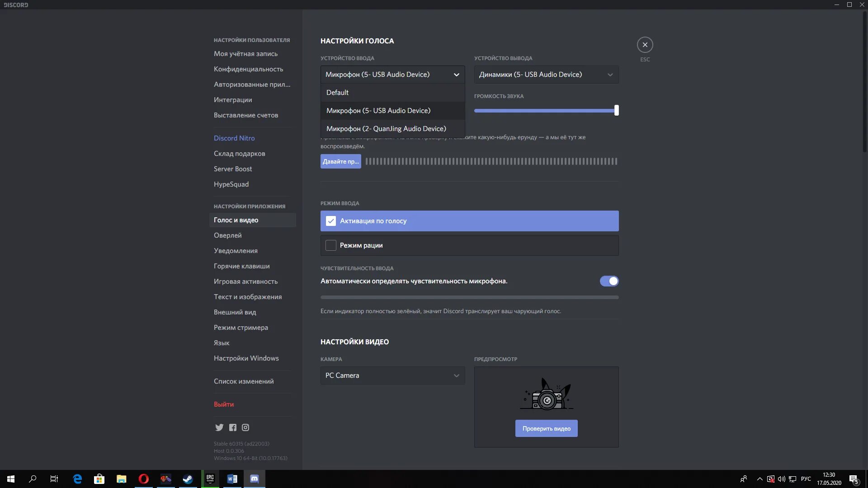
Task: Click the Discord Nitro icon in sidebar
Action: (x=234, y=138)
